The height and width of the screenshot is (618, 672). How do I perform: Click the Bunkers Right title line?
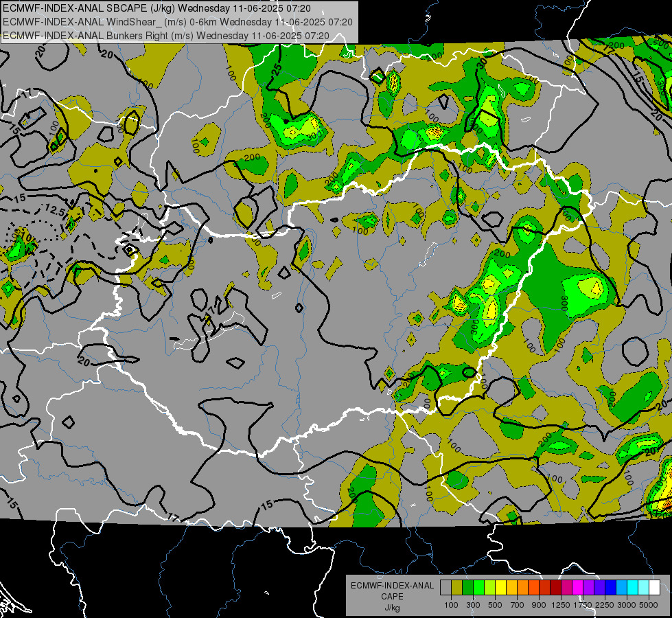(x=166, y=36)
